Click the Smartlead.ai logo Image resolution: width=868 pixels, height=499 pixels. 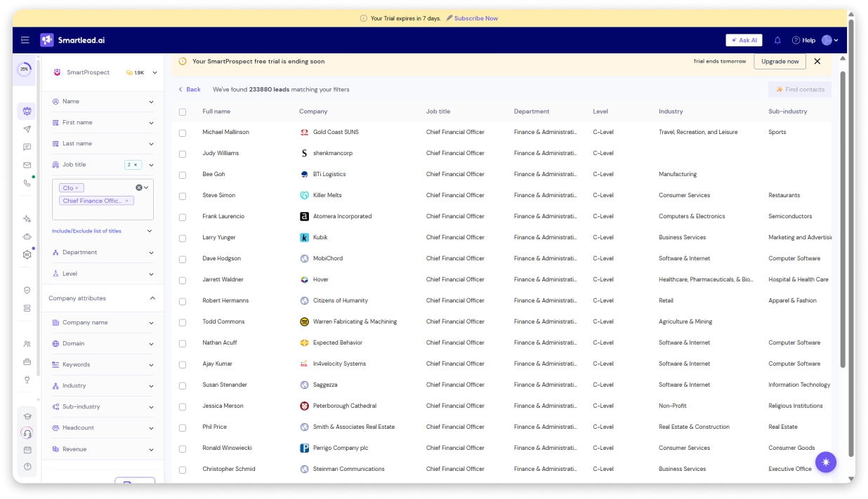[72, 40]
